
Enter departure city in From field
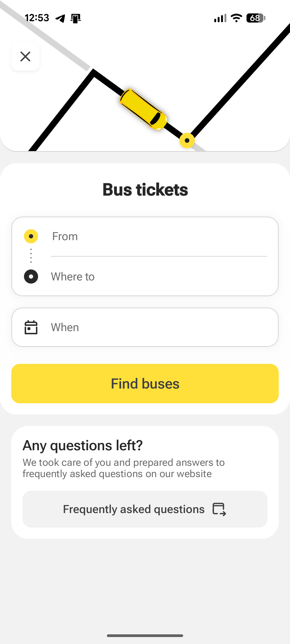click(158, 236)
